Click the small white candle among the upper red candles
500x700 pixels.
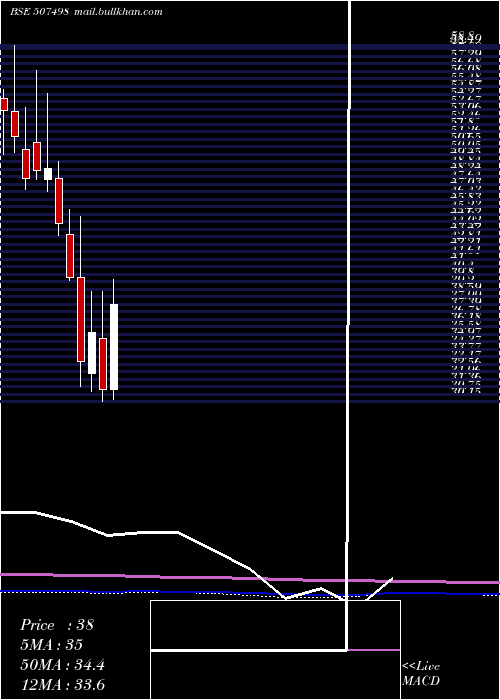click(48, 174)
